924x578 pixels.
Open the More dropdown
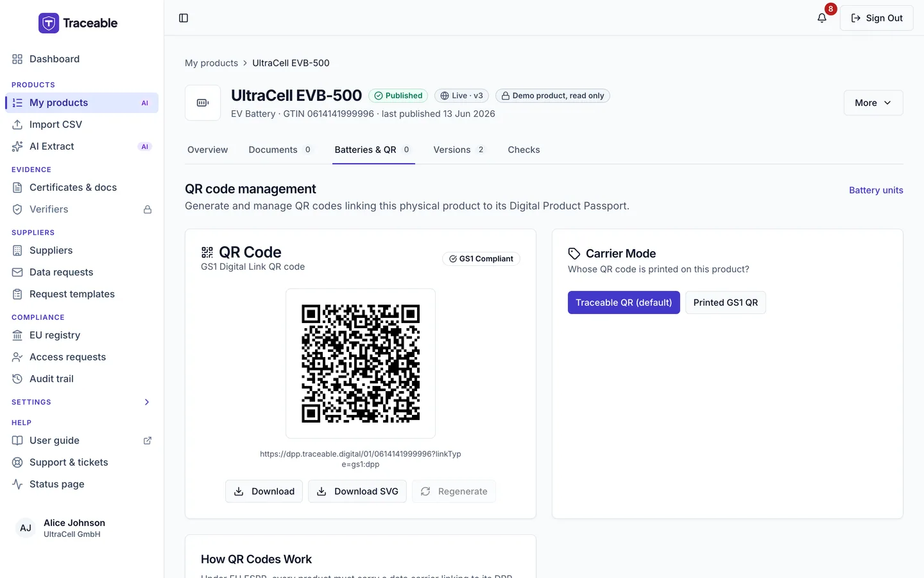pyautogui.click(x=873, y=103)
